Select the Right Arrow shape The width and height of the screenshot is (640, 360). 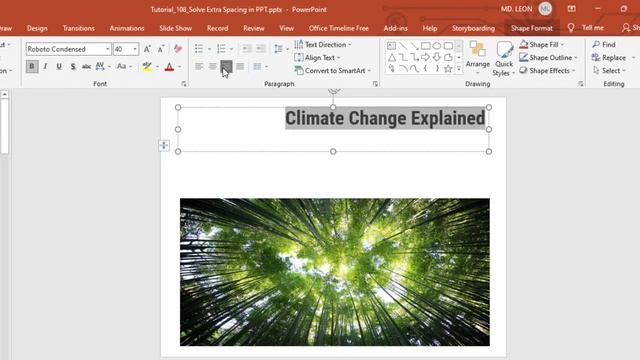(425, 57)
